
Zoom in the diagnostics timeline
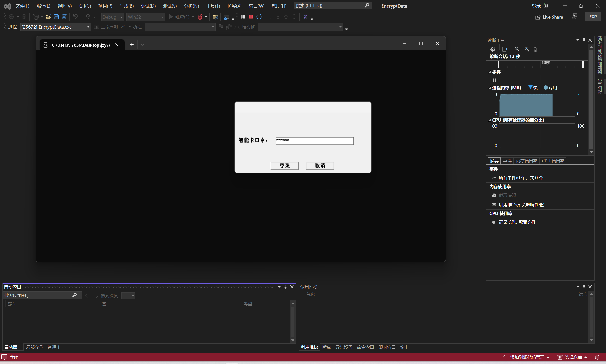(x=517, y=49)
